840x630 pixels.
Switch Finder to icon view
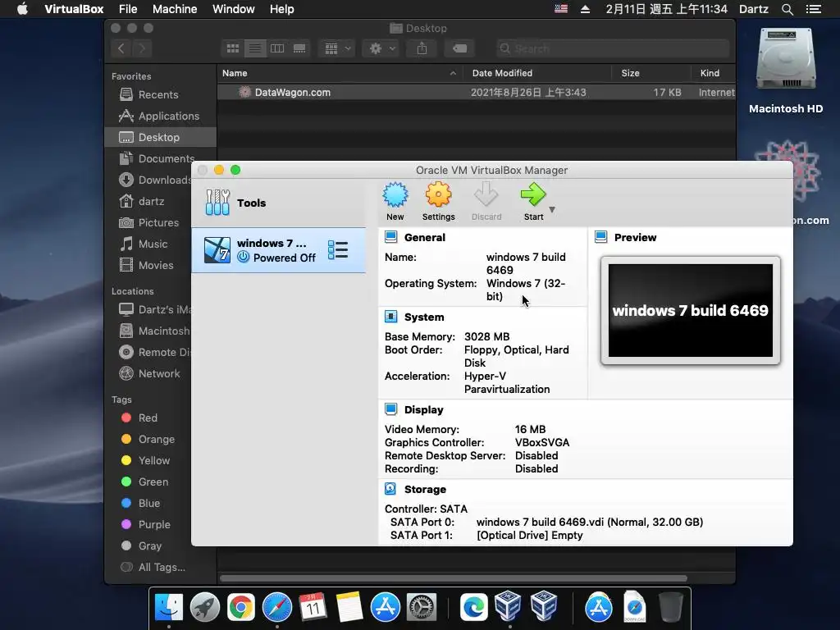[x=232, y=48]
